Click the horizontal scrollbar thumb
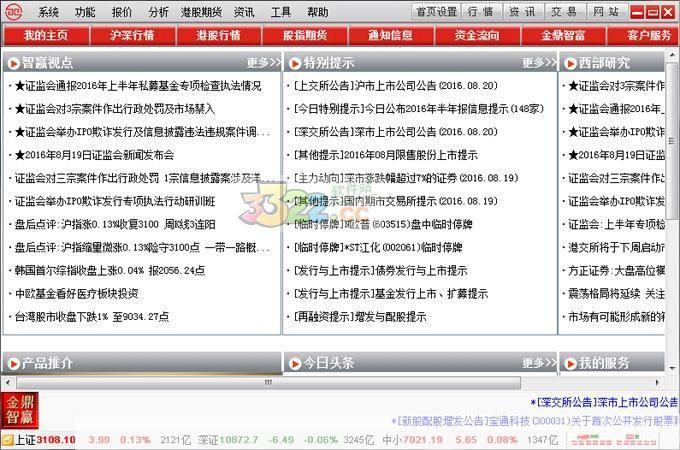Viewport: 680px width, 450px height. tap(268, 382)
